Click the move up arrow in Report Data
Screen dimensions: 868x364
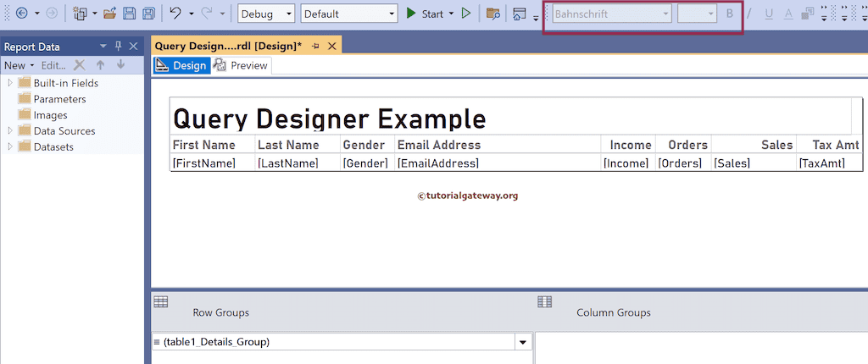click(100, 65)
